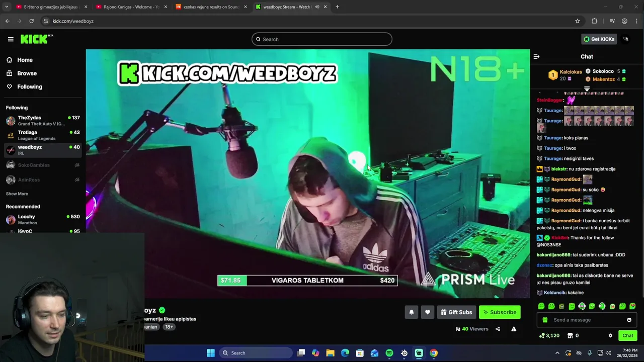The width and height of the screenshot is (644, 362).
Task: Click the green Subscribe button
Action: click(x=500, y=312)
